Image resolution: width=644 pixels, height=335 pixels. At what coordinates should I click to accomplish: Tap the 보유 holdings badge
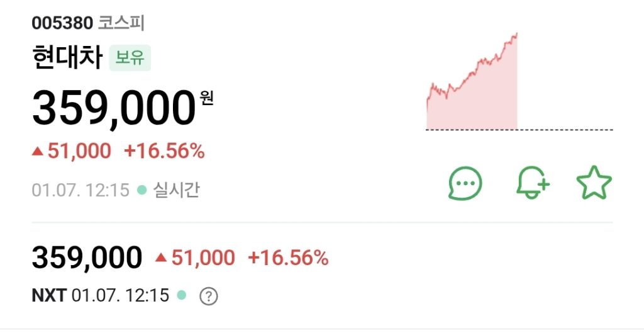[130, 57]
